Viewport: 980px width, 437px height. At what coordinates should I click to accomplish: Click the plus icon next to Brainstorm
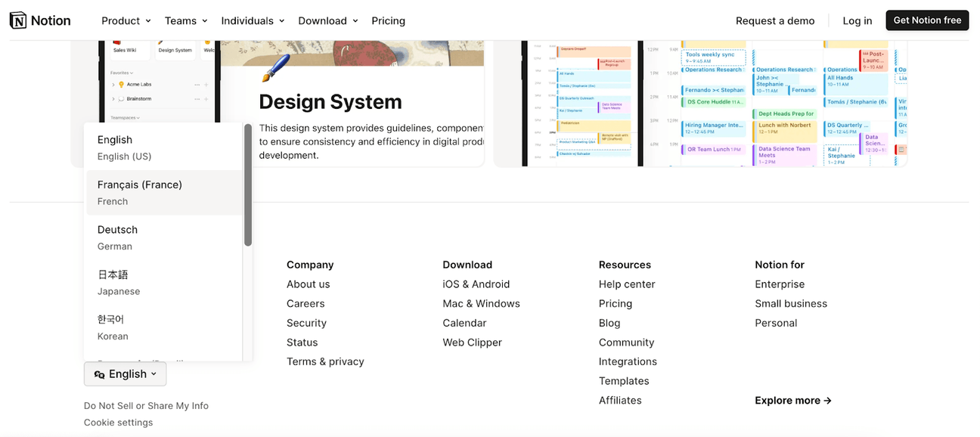[206, 99]
